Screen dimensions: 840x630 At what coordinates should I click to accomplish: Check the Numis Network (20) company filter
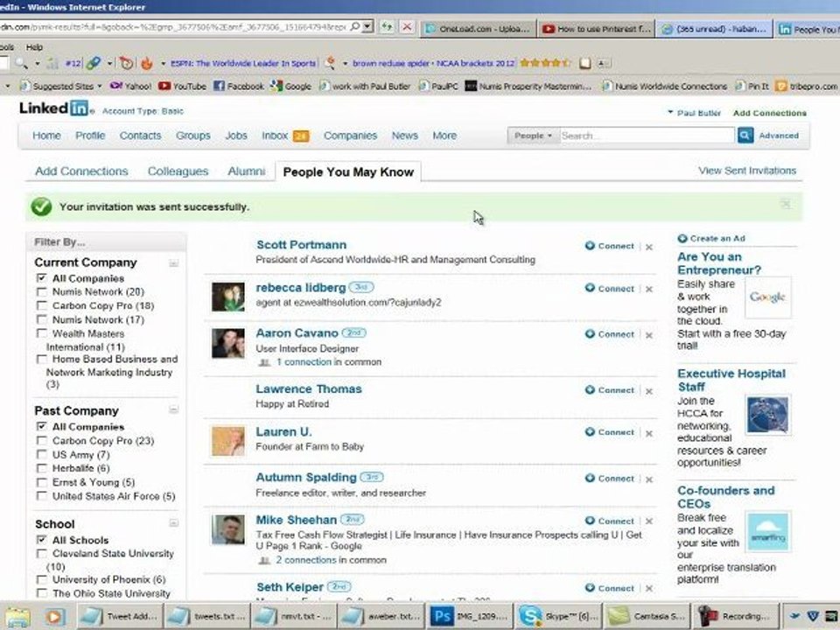(x=41, y=292)
